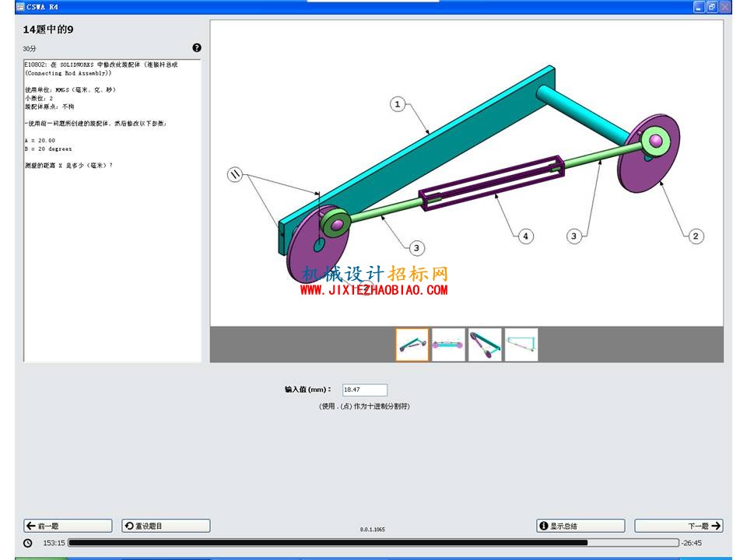Screen dimensions: 747x560
Task: Click the 30分 points label
Action: pyautogui.click(x=29, y=48)
